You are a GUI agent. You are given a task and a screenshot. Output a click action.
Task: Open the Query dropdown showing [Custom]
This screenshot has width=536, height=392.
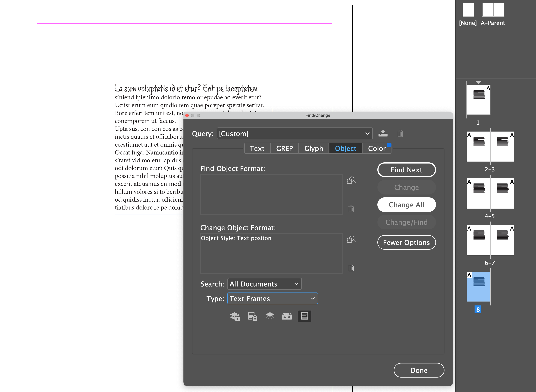coord(294,133)
